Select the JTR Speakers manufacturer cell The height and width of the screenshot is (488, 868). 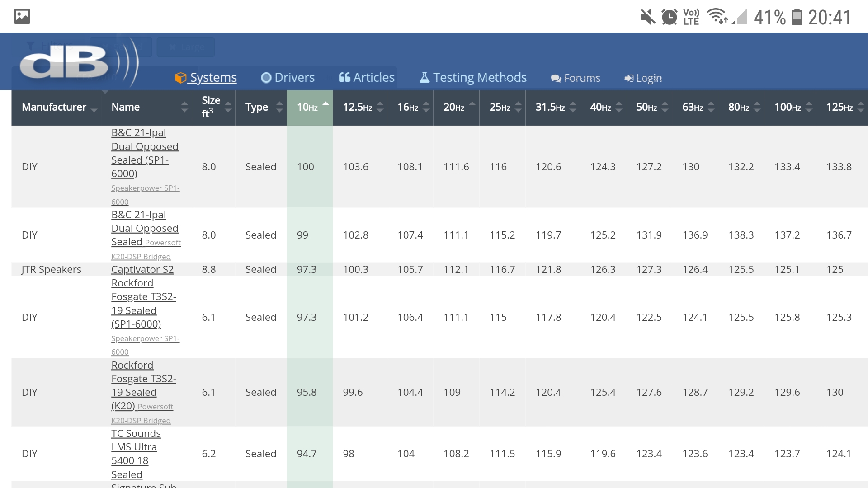click(x=52, y=270)
